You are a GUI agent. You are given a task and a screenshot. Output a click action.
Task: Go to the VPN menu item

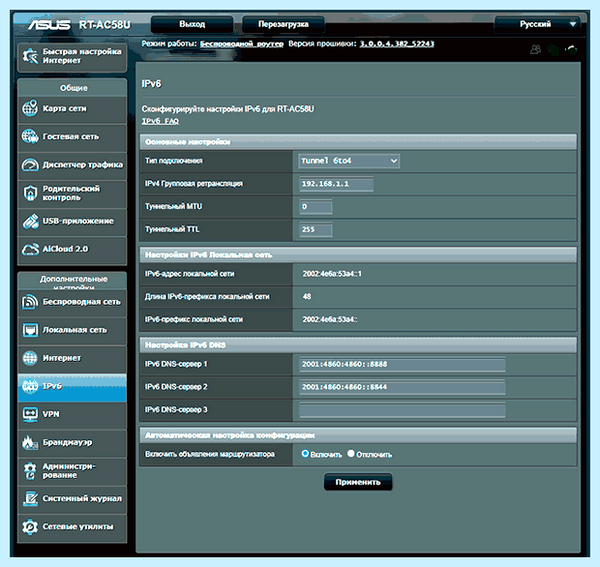(x=72, y=414)
